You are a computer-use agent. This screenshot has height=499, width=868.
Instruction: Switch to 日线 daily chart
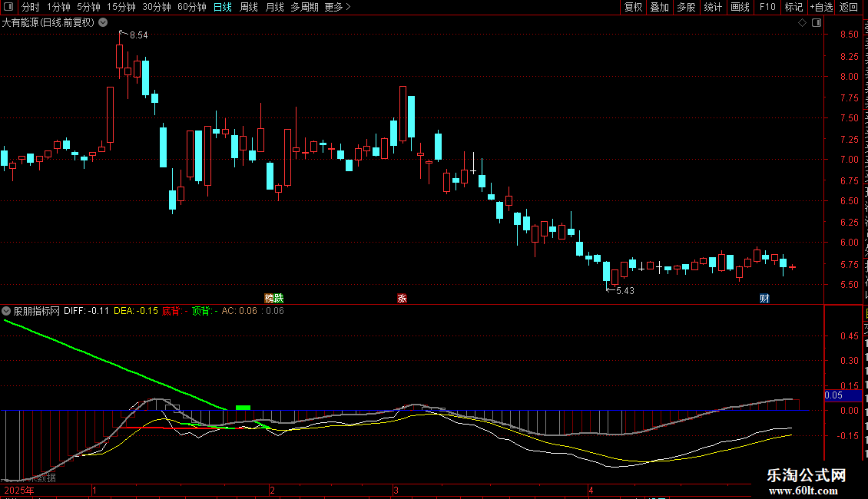click(223, 7)
